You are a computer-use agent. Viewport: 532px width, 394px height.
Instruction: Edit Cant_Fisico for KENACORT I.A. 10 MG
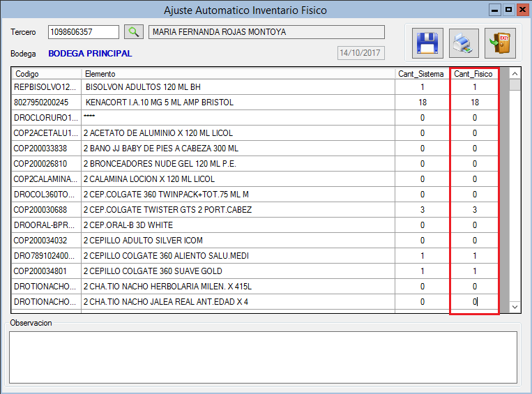tap(474, 103)
